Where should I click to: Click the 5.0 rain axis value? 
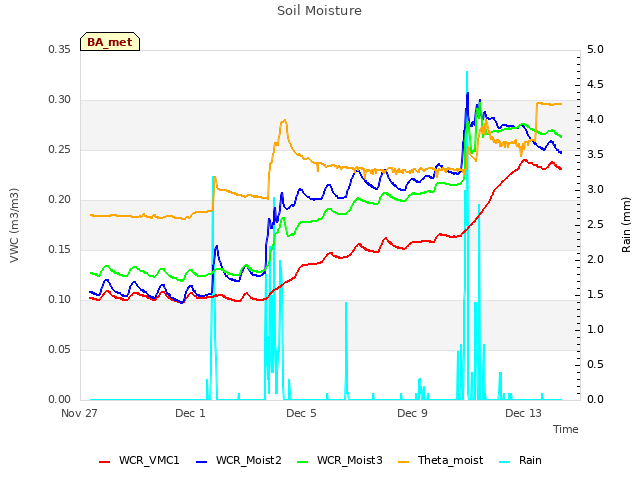(595, 50)
